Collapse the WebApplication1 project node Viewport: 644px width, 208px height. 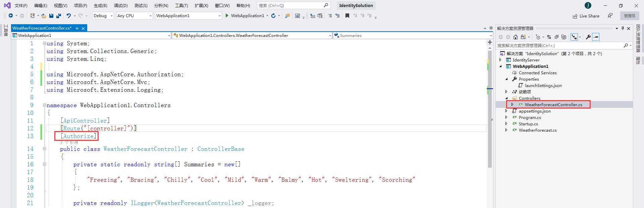click(x=500, y=66)
